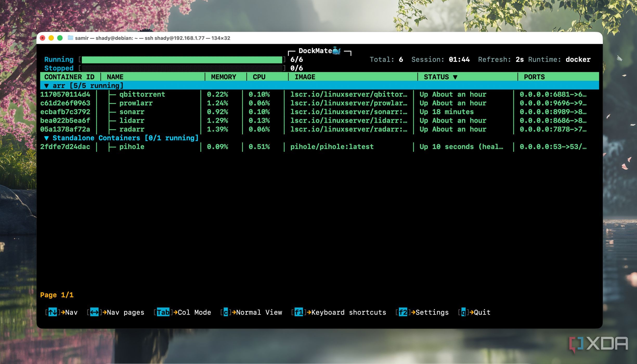Click the up/down arrows Nav key icon
The width and height of the screenshot is (637, 364).
pyautogui.click(x=53, y=312)
